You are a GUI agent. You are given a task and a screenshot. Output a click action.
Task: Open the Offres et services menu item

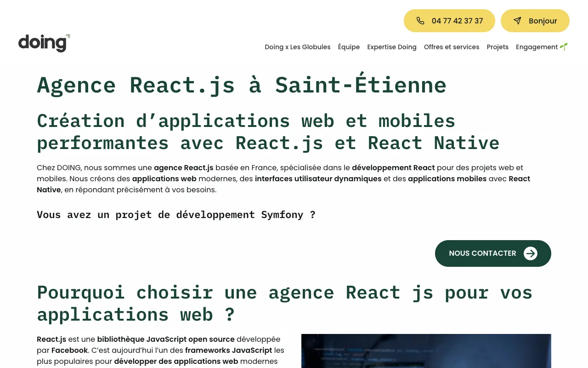click(452, 47)
